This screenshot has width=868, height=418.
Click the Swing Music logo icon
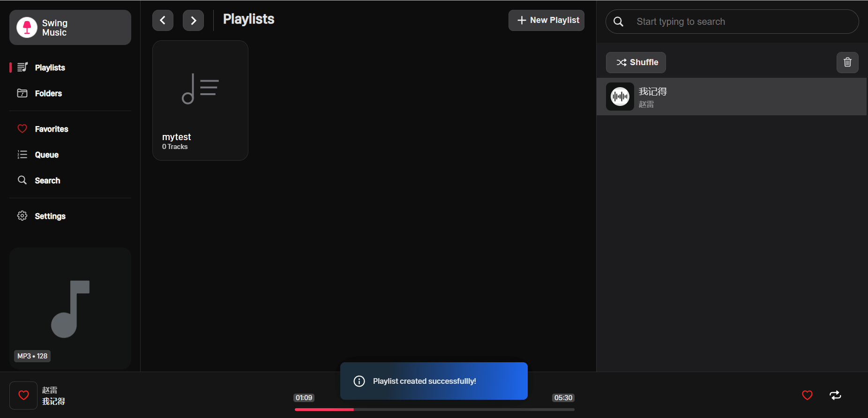(x=27, y=28)
